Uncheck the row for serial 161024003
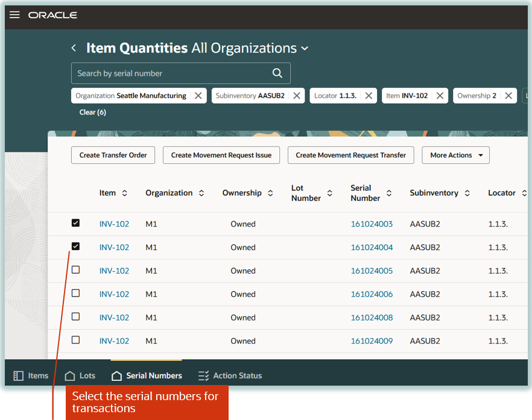Screen dimensions: 532x420 (x=75, y=223)
